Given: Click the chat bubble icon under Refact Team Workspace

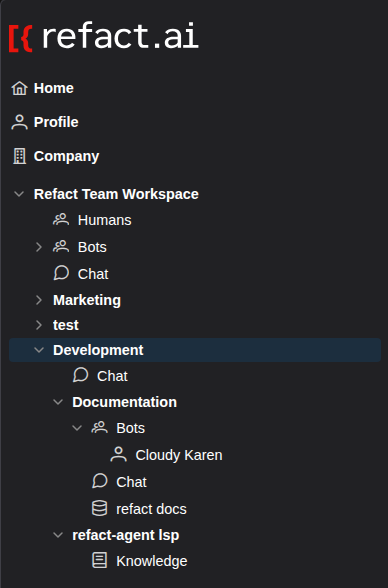Looking at the screenshot, I should [x=61, y=273].
